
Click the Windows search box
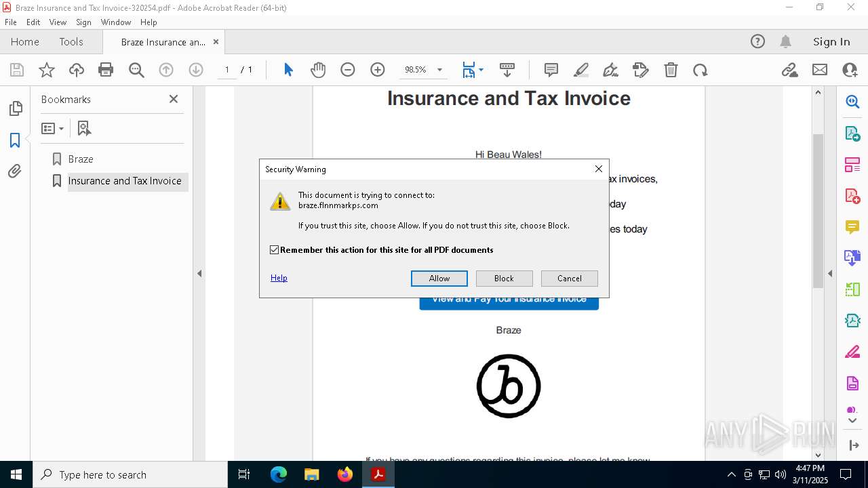click(130, 474)
